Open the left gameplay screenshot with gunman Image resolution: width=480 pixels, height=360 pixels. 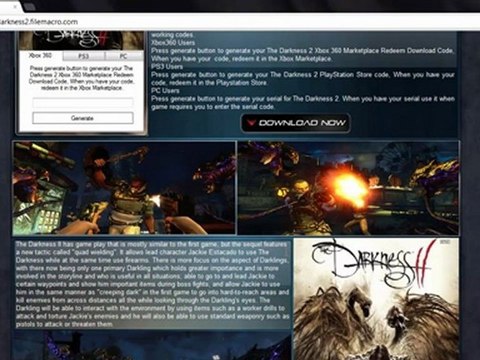(124, 188)
